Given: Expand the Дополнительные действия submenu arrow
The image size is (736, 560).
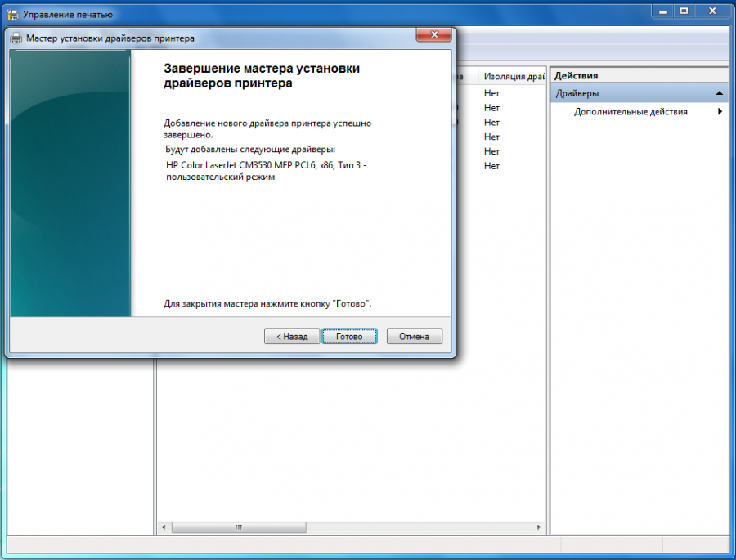Looking at the screenshot, I should (x=720, y=112).
